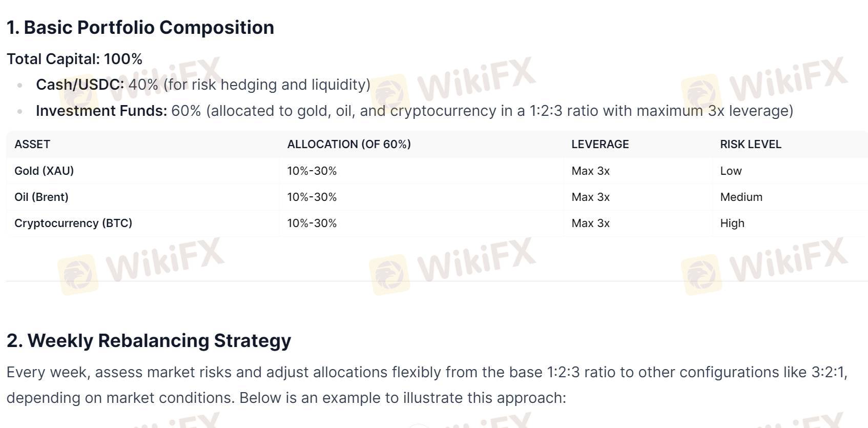Click the LEVERAGE column header
Viewport: 868px width, 428px height.
(600, 145)
